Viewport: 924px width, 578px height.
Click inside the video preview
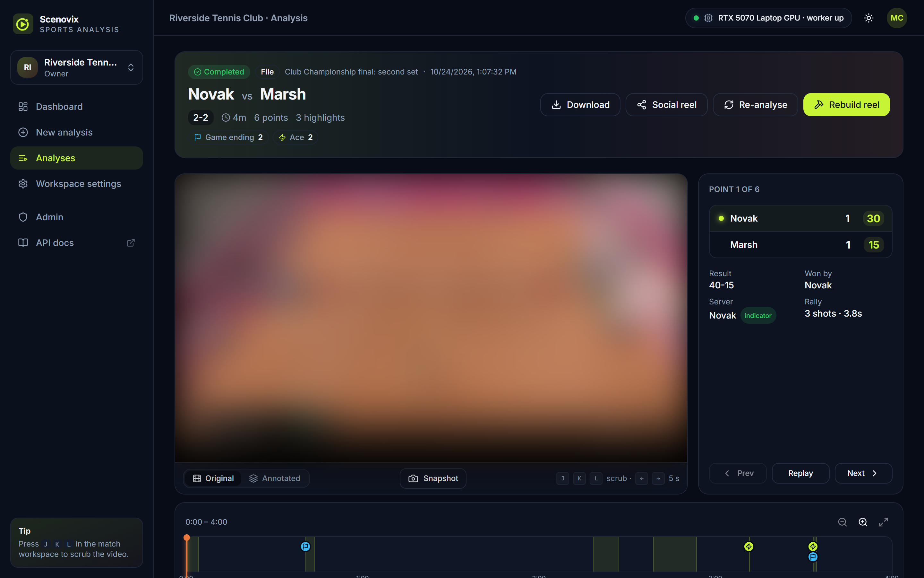(x=431, y=318)
